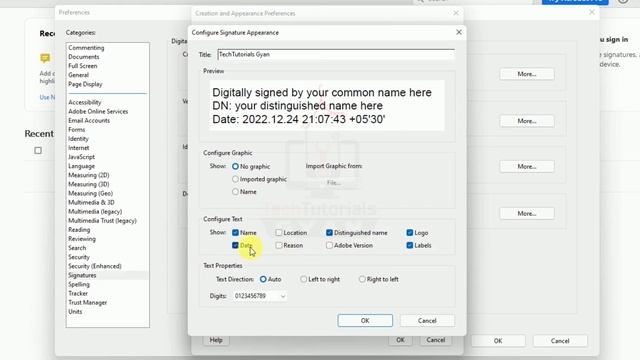Select General category
Image resolution: width=640 pixels, height=360 pixels.
(78, 75)
